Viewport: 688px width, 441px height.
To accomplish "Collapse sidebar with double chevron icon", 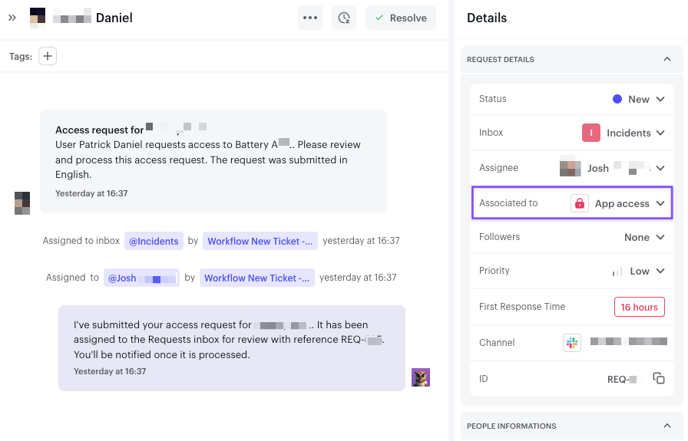I will [x=12, y=18].
